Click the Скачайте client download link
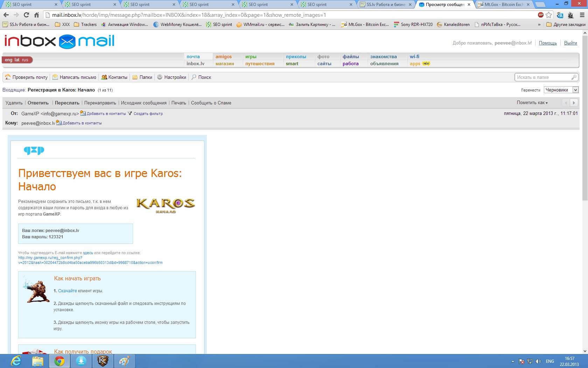Viewport: 588px width, 368px height. [x=68, y=291]
